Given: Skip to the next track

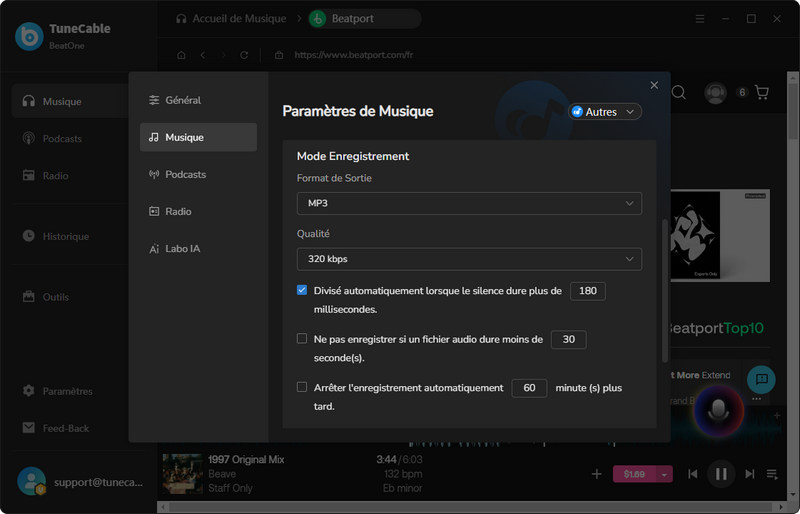Looking at the screenshot, I should [x=749, y=474].
